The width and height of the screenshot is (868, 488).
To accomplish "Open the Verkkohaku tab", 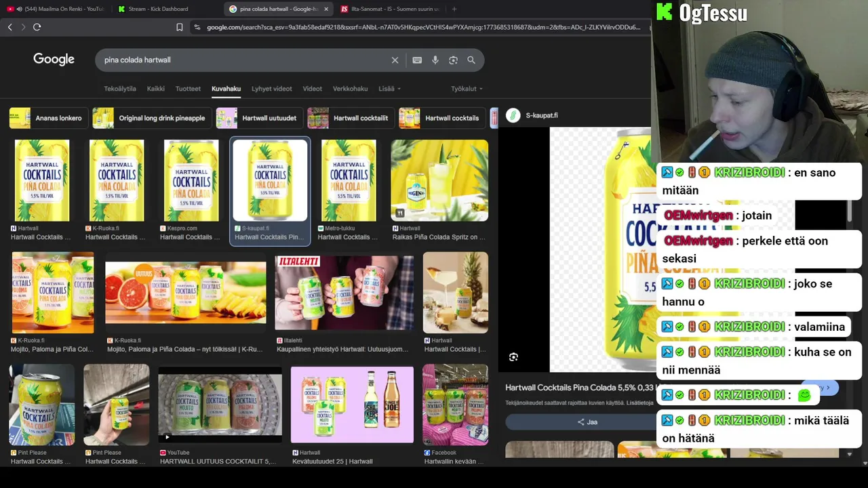I will point(350,89).
